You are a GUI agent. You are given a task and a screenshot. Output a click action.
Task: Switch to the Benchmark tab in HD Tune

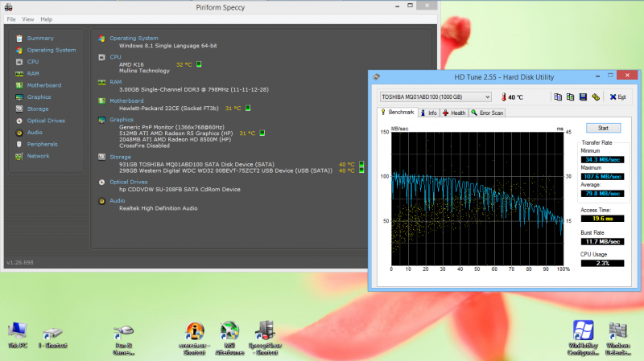pyautogui.click(x=398, y=113)
